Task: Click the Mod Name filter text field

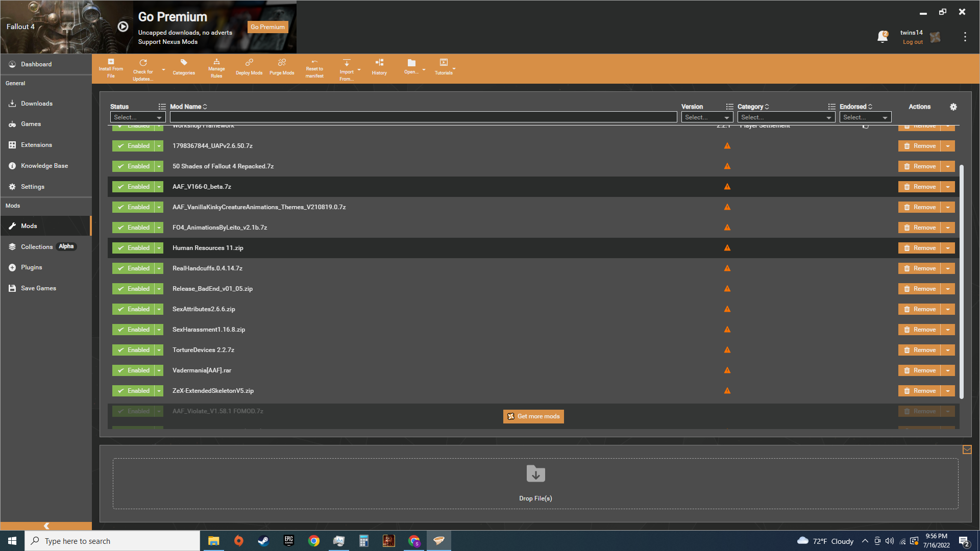Action: coord(423,117)
